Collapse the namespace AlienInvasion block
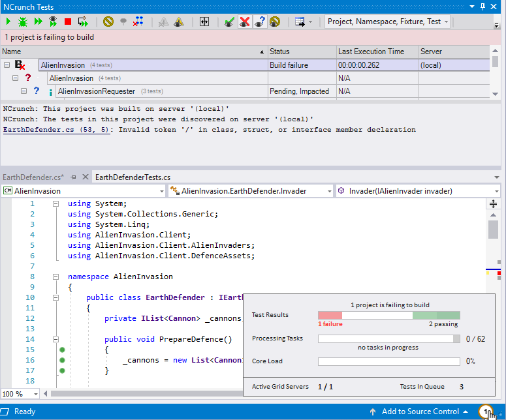 tap(56, 277)
